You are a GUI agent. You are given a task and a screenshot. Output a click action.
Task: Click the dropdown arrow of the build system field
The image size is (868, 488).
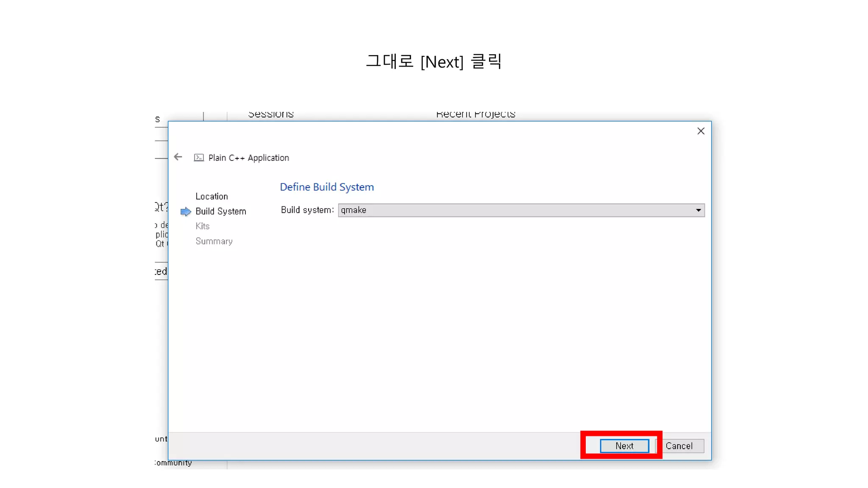[x=698, y=210]
